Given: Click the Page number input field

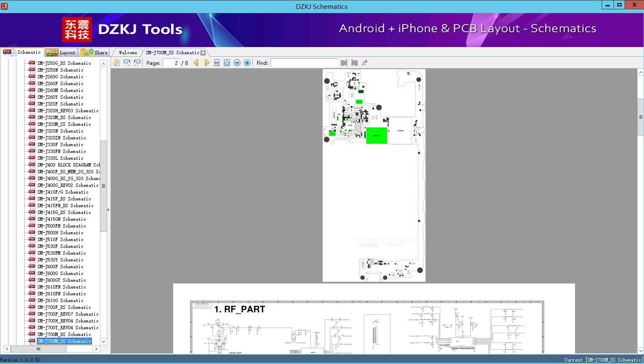Looking at the screenshot, I should [171, 63].
